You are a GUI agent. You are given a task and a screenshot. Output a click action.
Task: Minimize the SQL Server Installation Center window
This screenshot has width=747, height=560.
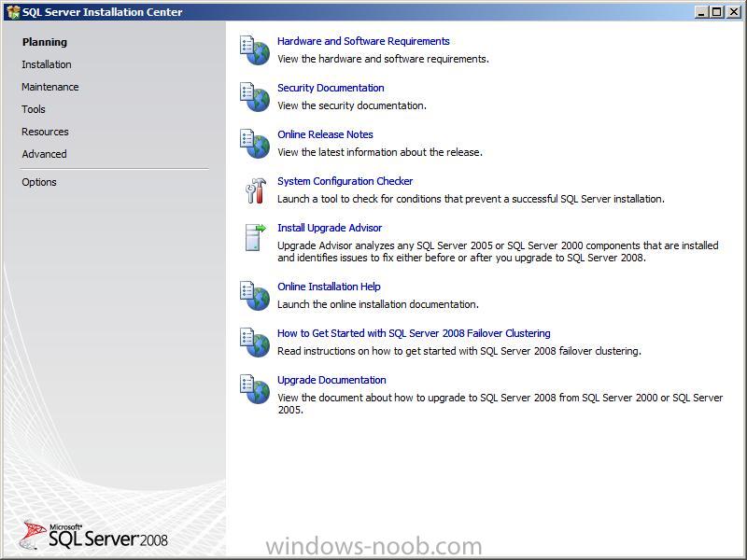point(701,12)
